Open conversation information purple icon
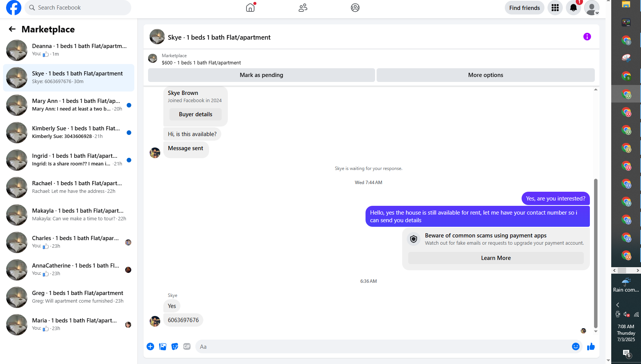641x364 pixels. 587,37
